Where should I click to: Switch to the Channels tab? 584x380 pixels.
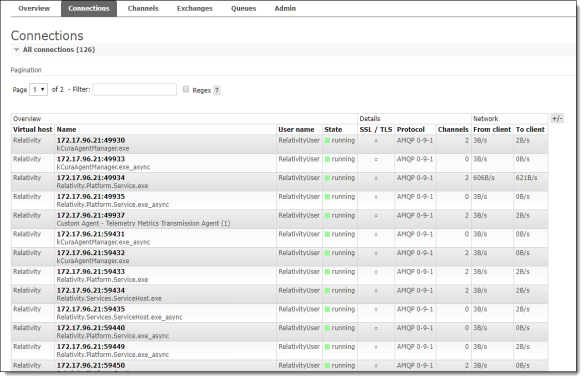tap(143, 8)
